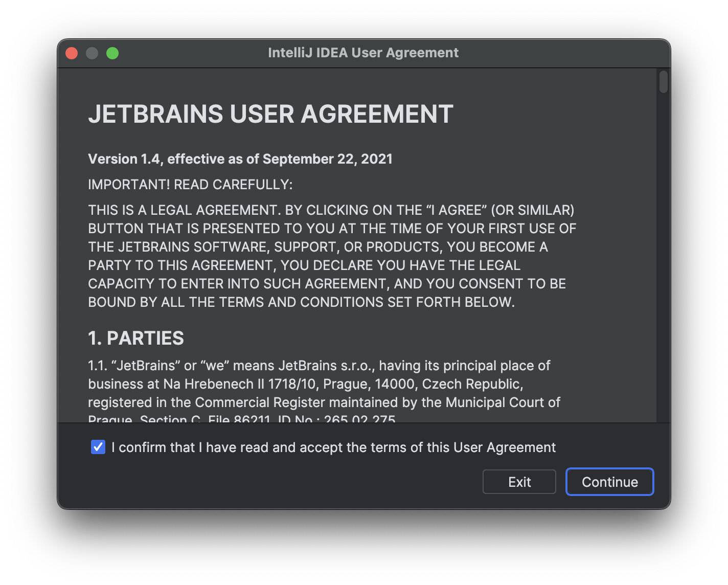
Task: Click the green zoom window button
Action: coord(112,53)
